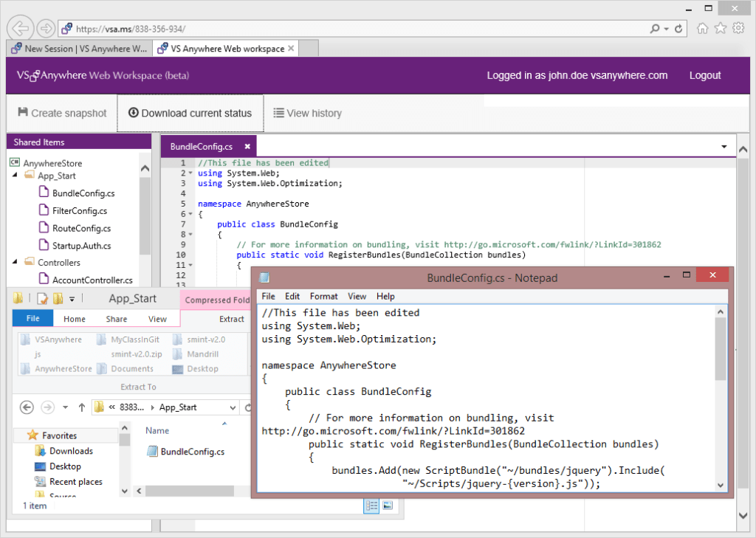Click the browser home icon

coord(703,29)
